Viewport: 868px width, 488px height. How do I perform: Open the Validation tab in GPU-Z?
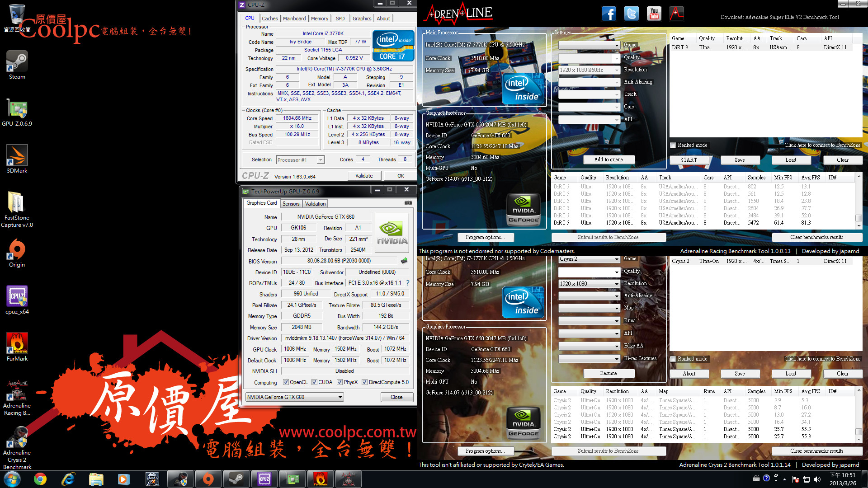point(315,204)
